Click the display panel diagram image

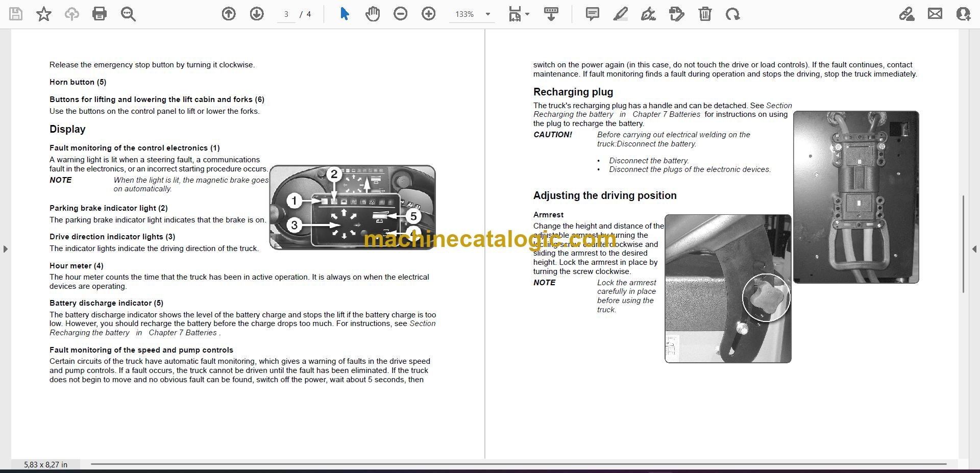352,208
